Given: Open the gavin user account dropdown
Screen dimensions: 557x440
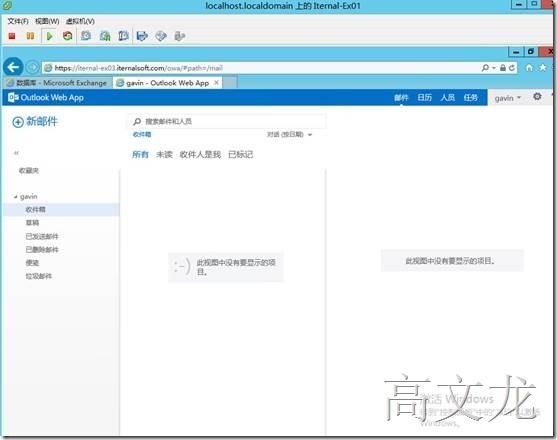Looking at the screenshot, I should pyautogui.click(x=508, y=98).
